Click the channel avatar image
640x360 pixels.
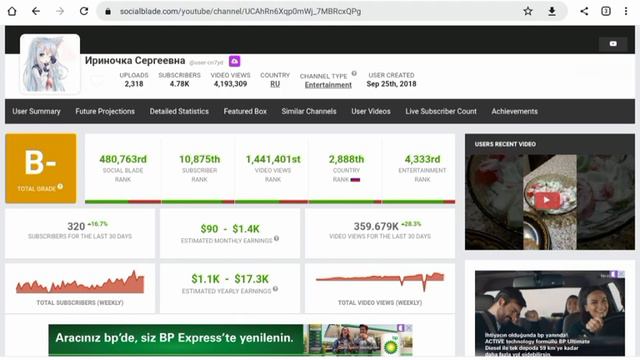point(50,64)
